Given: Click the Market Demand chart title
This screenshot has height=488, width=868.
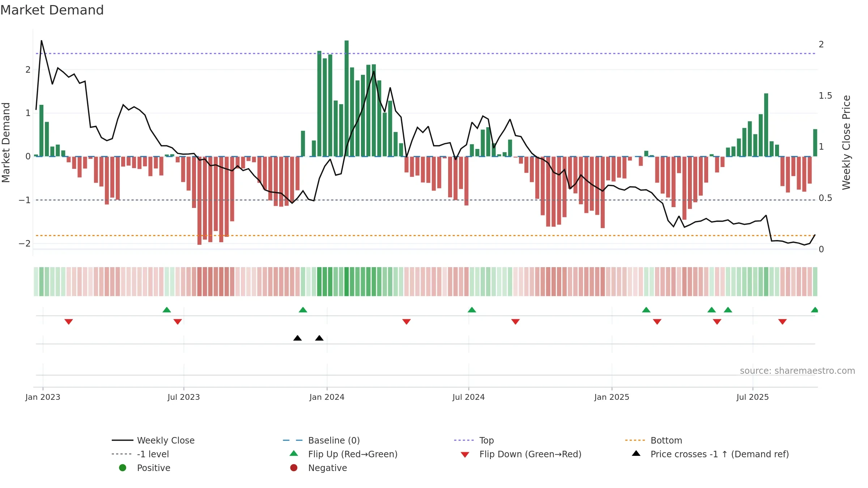Looking at the screenshot, I should (52, 10).
